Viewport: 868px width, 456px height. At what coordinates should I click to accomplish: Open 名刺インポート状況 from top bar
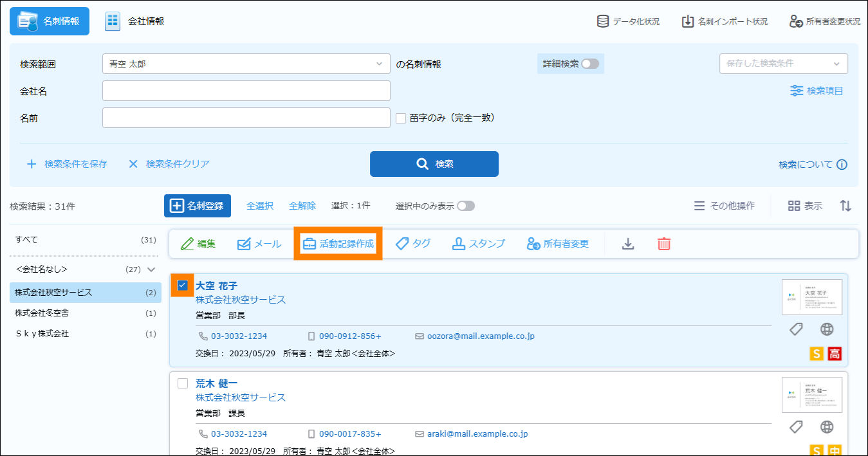(725, 21)
